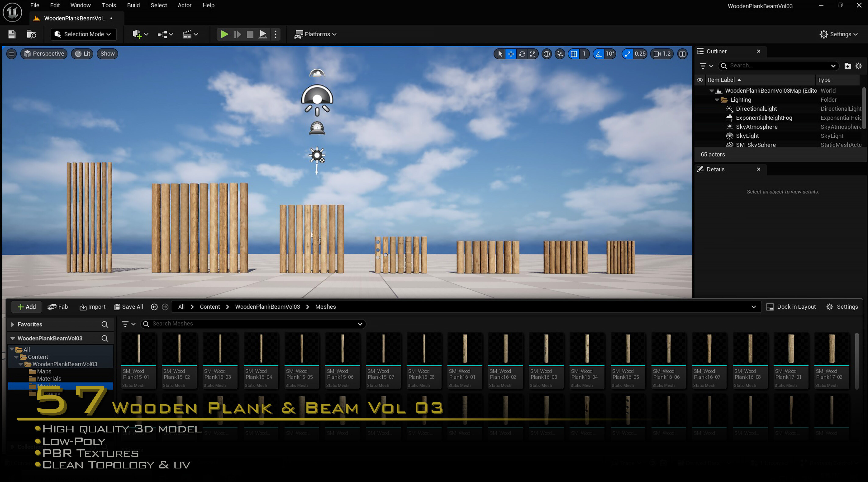Open the Perspective view mode dropdown

[44, 54]
